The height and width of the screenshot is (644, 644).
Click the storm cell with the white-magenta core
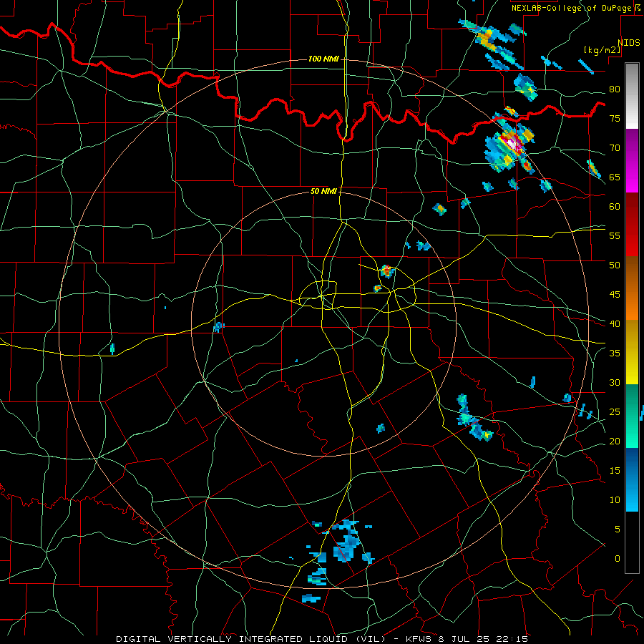tap(512, 144)
